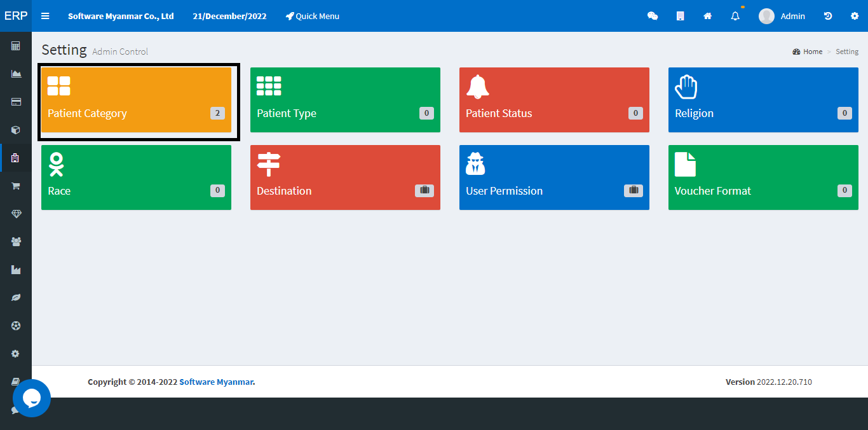Open the Patient Status tile
The width and height of the screenshot is (868, 430).
[554, 100]
